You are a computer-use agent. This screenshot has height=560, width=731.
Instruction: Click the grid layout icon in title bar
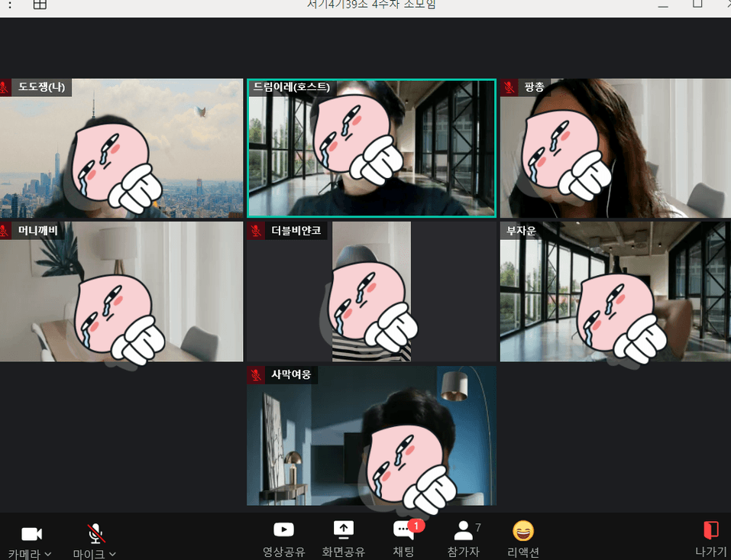click(x=40, y=4)
